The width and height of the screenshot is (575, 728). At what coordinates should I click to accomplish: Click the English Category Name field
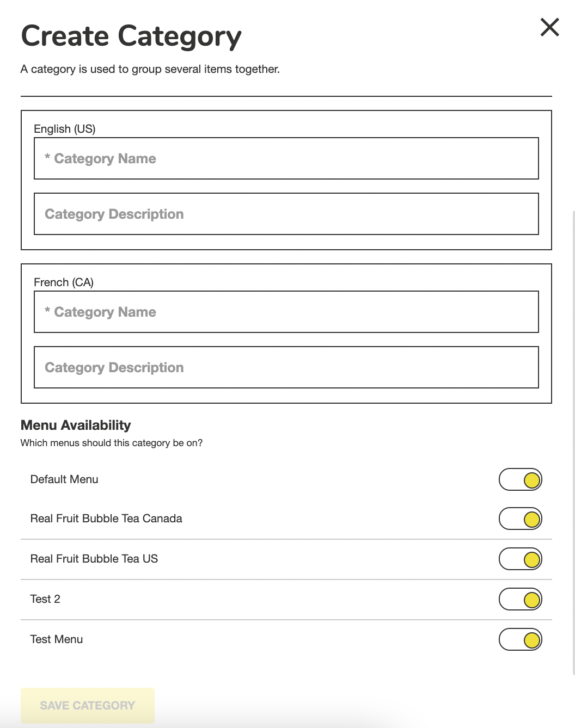[286, 158]
